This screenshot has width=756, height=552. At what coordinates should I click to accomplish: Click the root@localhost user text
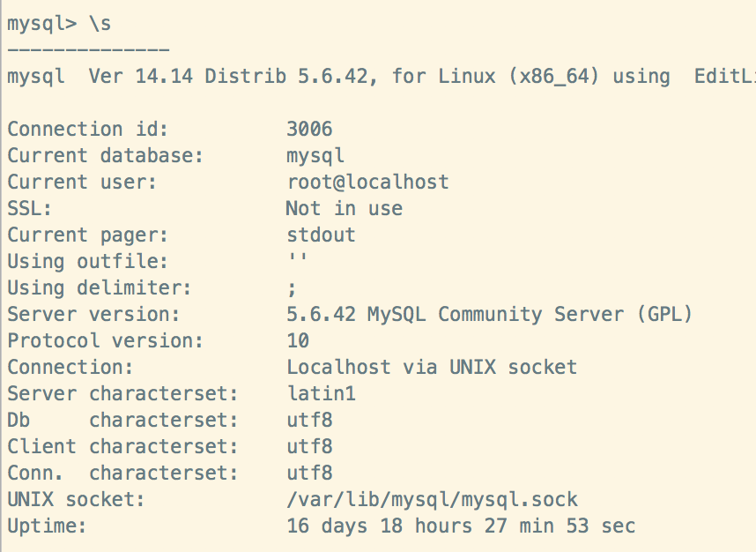pyautogui.click(x=367, y=182)
